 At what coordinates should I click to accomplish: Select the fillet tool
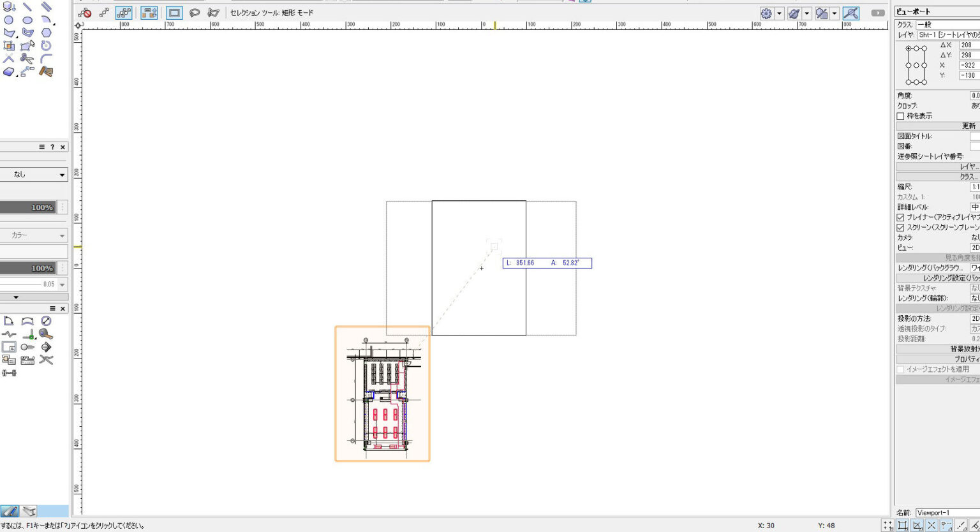tap(46, 59)
